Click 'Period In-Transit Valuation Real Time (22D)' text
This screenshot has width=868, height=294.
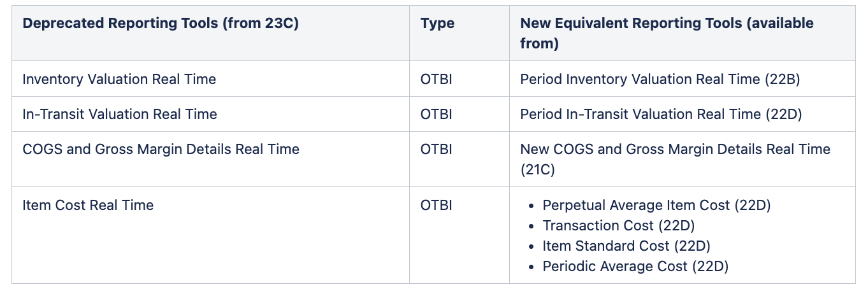(x=661, y=114)
